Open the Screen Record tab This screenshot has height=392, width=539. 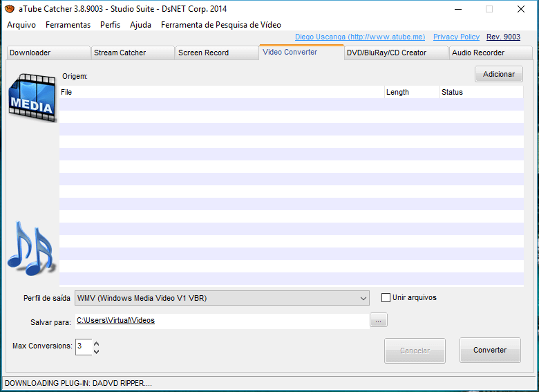point(217,53)
